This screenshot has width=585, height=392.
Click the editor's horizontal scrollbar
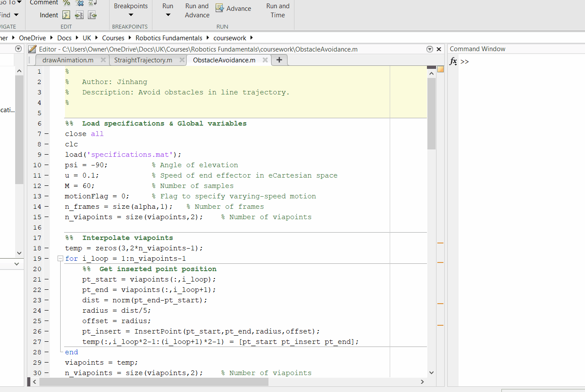pyautogui.click(x=154, y=382)
